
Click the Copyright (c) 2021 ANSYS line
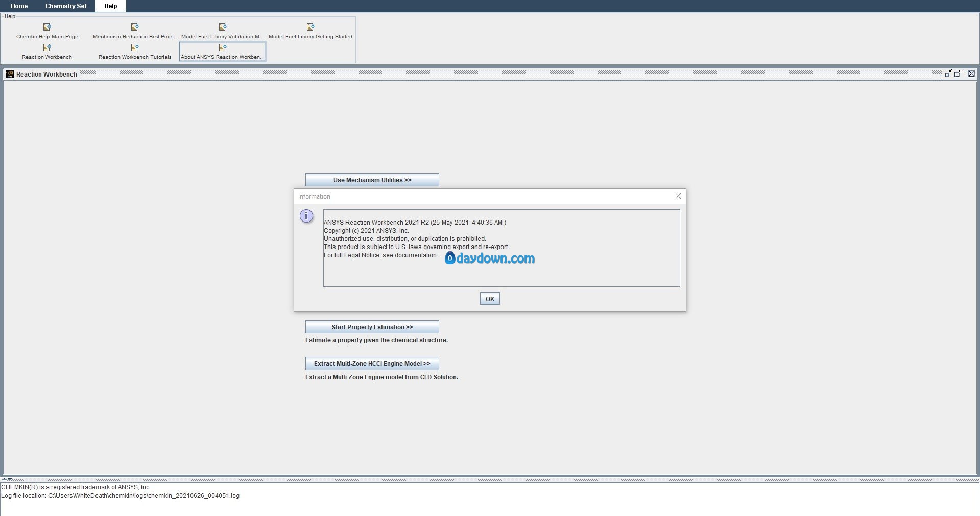coord(366,231)
